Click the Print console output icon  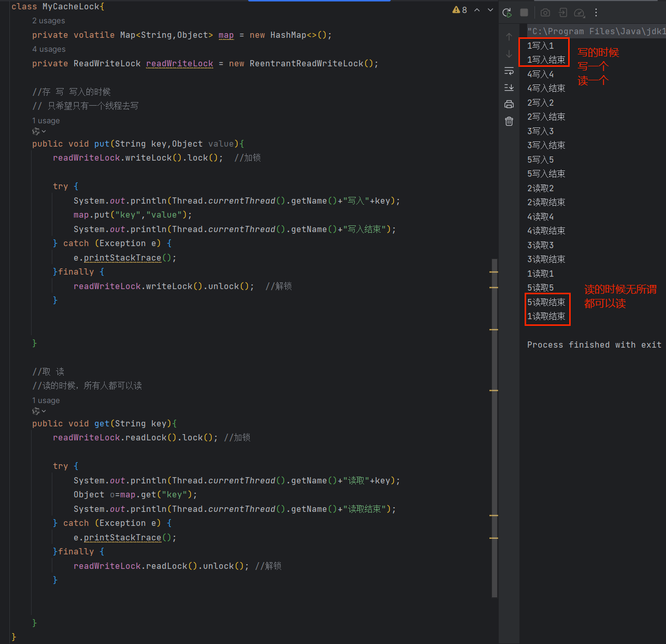click(509, 104)
